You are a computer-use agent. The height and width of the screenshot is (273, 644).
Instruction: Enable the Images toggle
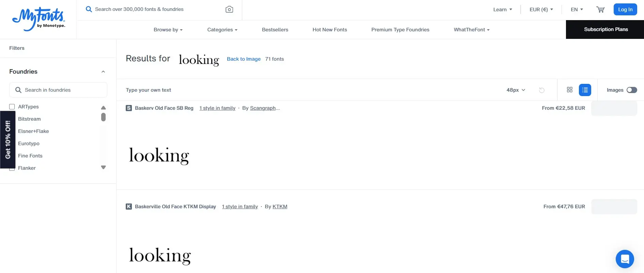(x=632, y=90)
